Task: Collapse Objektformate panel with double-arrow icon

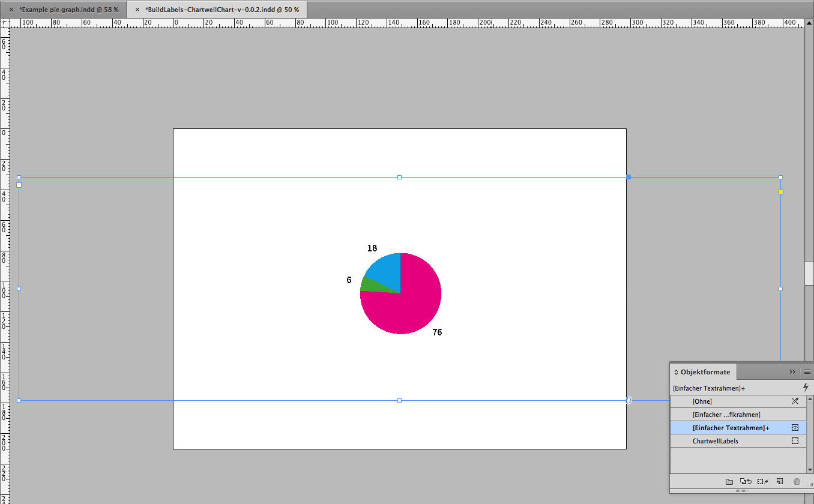Action: tap(792, 372)
